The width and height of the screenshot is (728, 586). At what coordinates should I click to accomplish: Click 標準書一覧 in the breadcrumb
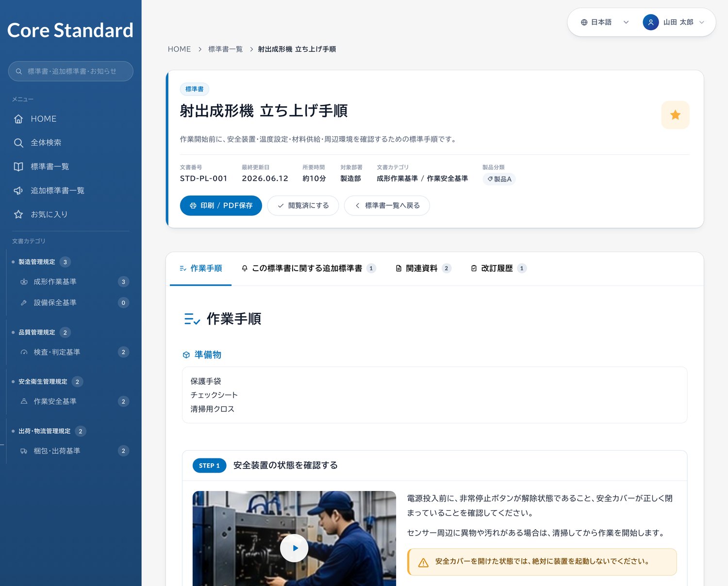pos(225,49)
